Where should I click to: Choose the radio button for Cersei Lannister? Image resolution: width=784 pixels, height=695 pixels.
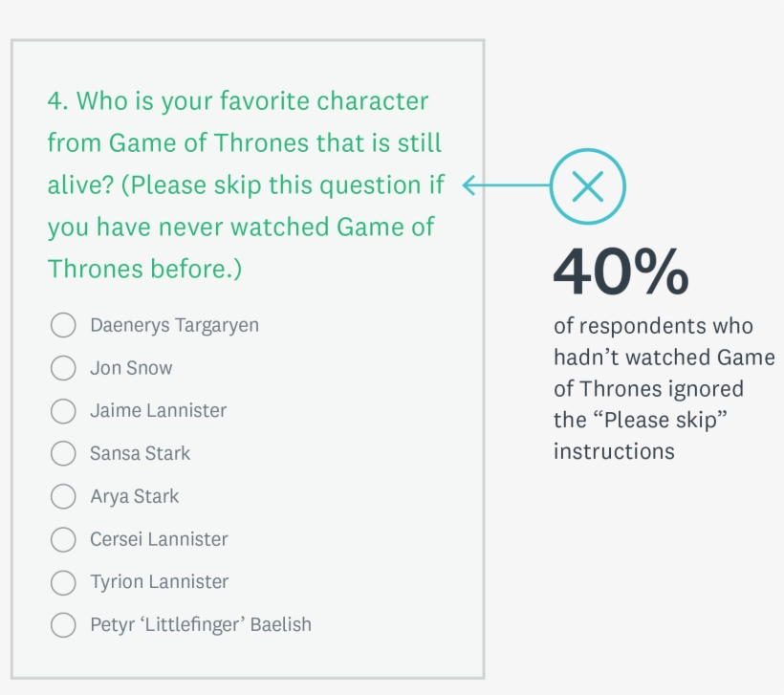pyautogui.click(x=63, y=539)
